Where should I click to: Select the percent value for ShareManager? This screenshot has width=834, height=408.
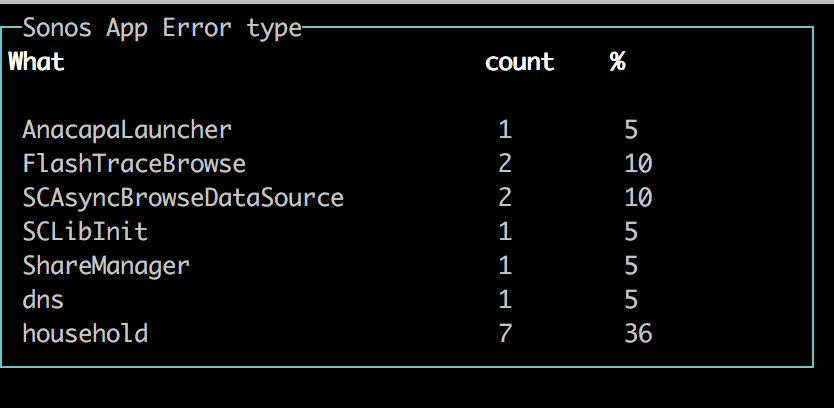click(631, 266)
